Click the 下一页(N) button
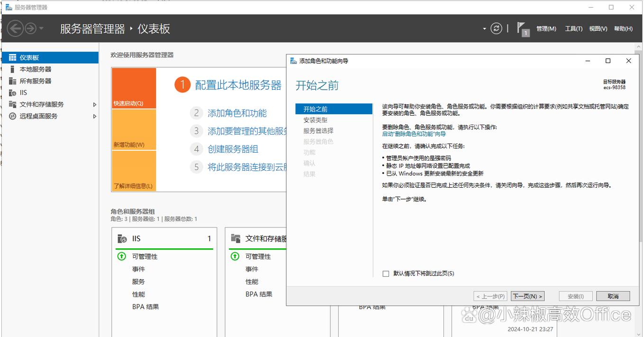The width and height of the screenshot is (644, 337). click(x=527, y=296)
